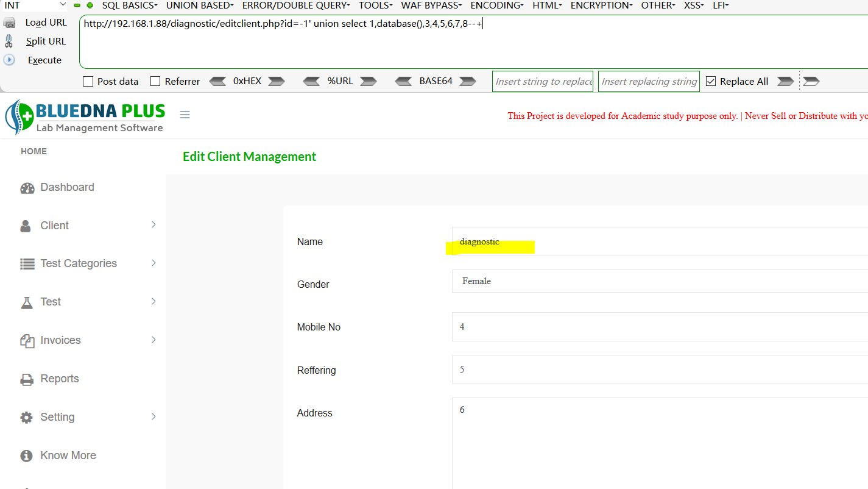Image resolution: width=868 pixels, height=489 pixels.
Task: Click the printer icon beside Reports
Action: [27, 379]
